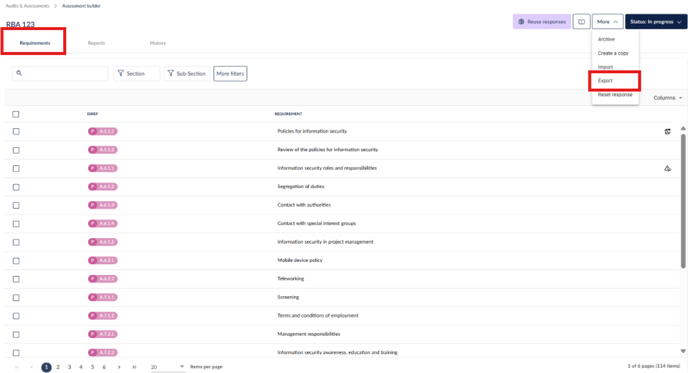The image size is (688, 373).
Task: Choose Create a copy from the menu
Action: click(613, 53)
